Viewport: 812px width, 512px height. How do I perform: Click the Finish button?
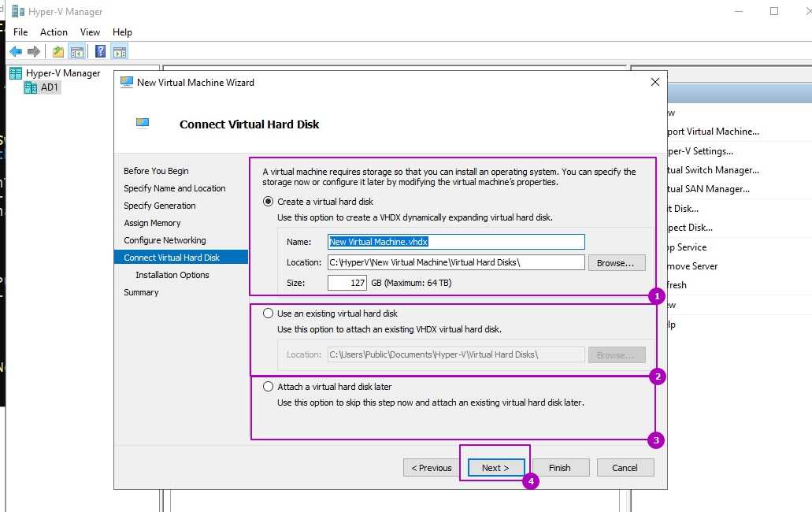560,467
